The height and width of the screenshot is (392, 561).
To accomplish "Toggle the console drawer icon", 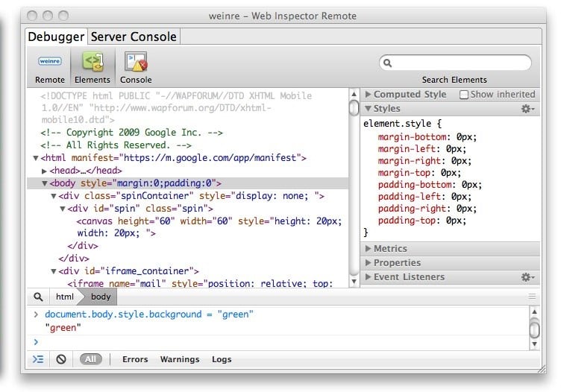I will click(38, 359).
